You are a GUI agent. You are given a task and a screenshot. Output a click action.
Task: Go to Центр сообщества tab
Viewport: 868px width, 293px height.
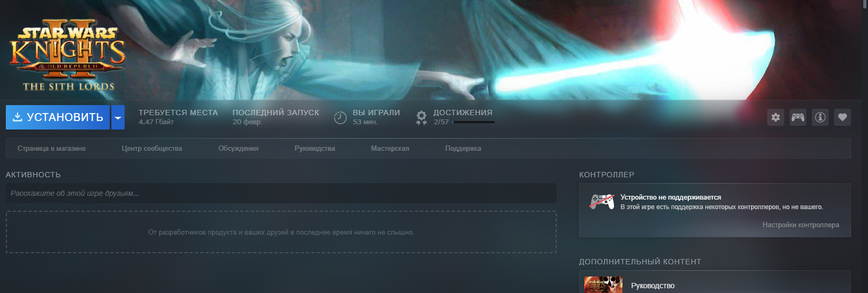pyautogui.click(x=152, y=149)
